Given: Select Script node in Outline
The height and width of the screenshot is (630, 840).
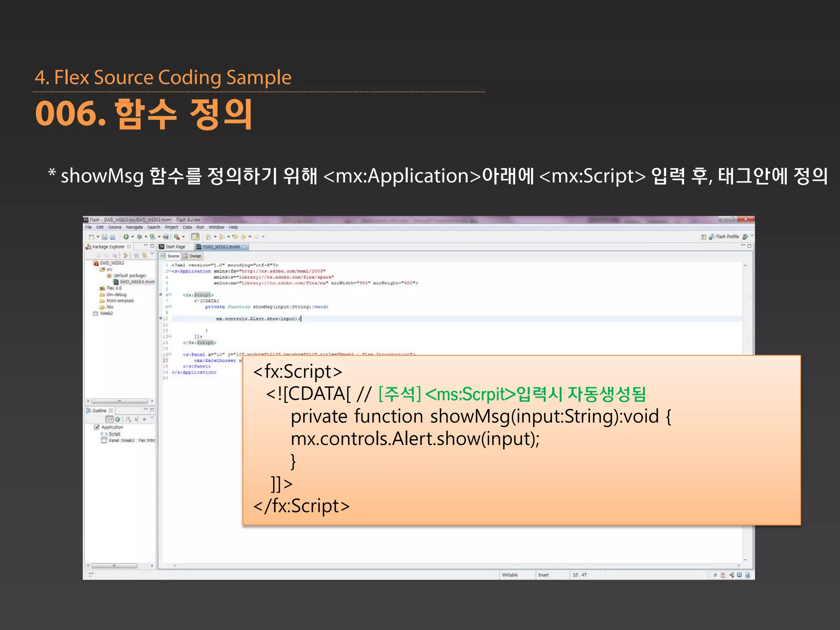Looking at the screenshot, I should click(x=111, y=434).
